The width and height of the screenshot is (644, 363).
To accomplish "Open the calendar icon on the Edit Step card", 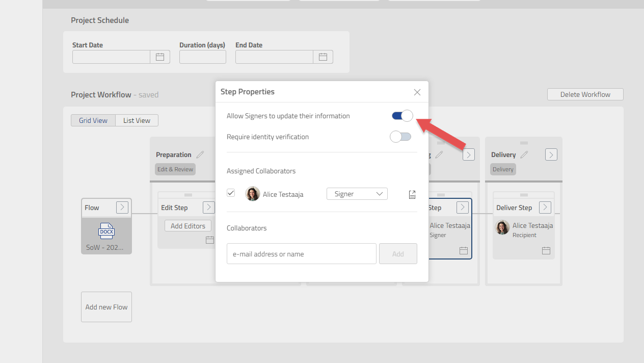I will [210, 240].
